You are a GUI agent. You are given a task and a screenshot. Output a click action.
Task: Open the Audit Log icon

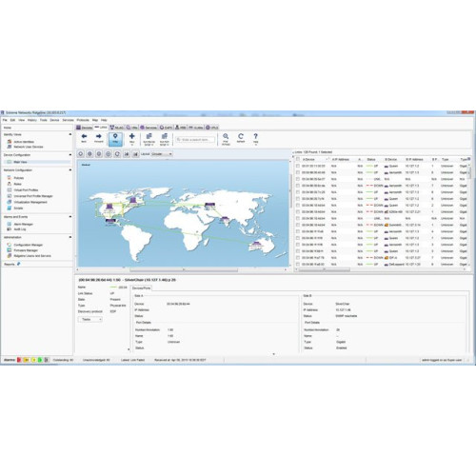[x=10, y=228]
